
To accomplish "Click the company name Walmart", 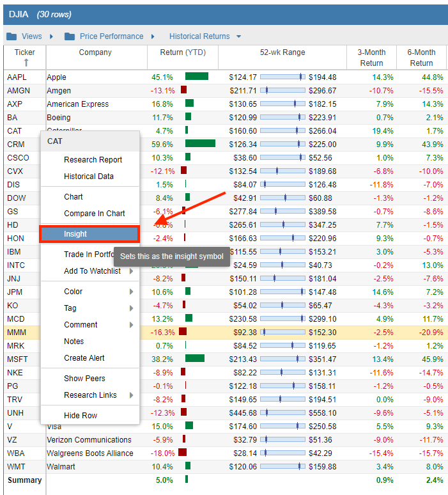I will [x=61, y=467].
